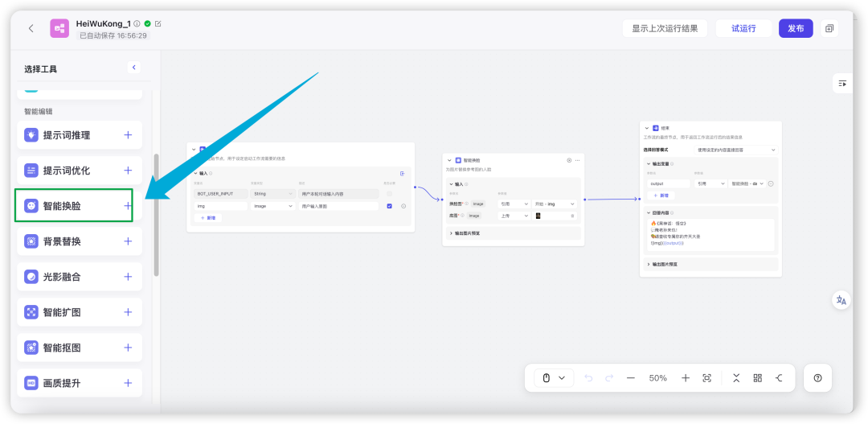Click the sidebar vertical scrollbar
The image size is (868, 424).
tap(157, 215)
